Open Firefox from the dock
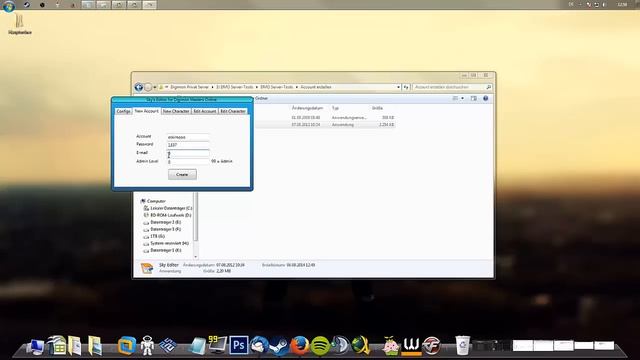 [x=300, y=346]
